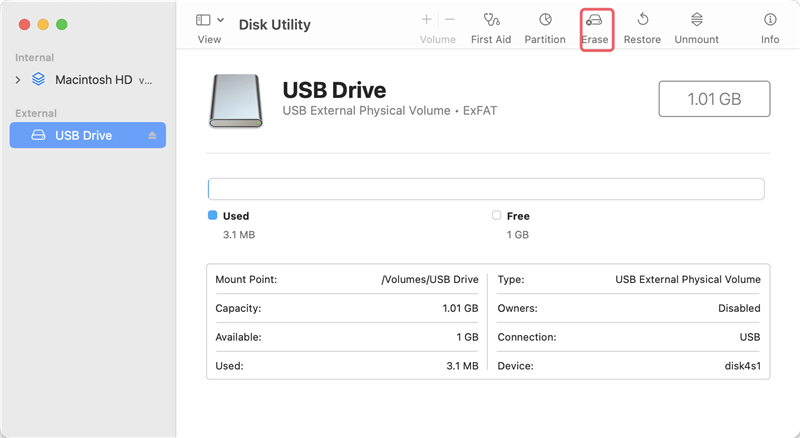Click the "1 GB" value under Free legend
The width and height of the screenshot is (800, 438).
tap(517, 235)
